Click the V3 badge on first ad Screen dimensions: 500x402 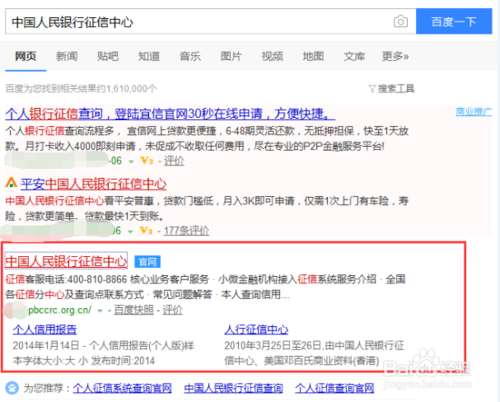coord(147,161)
